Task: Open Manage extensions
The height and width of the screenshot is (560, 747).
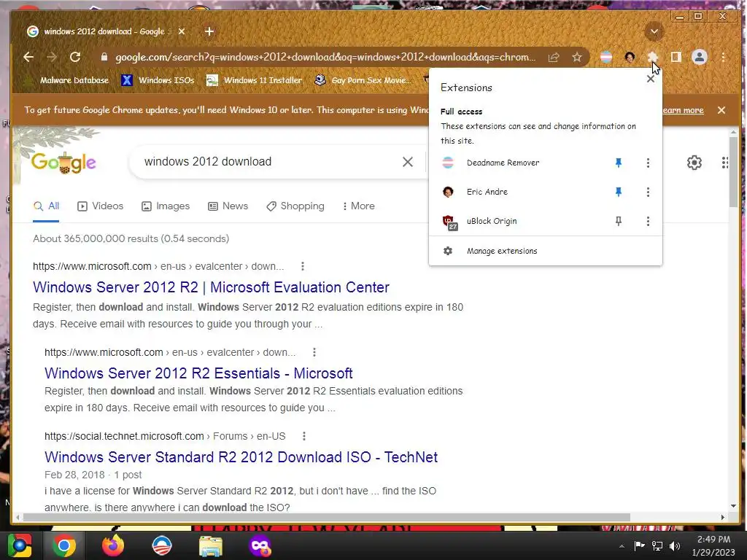Action: [x=546, y=251]
